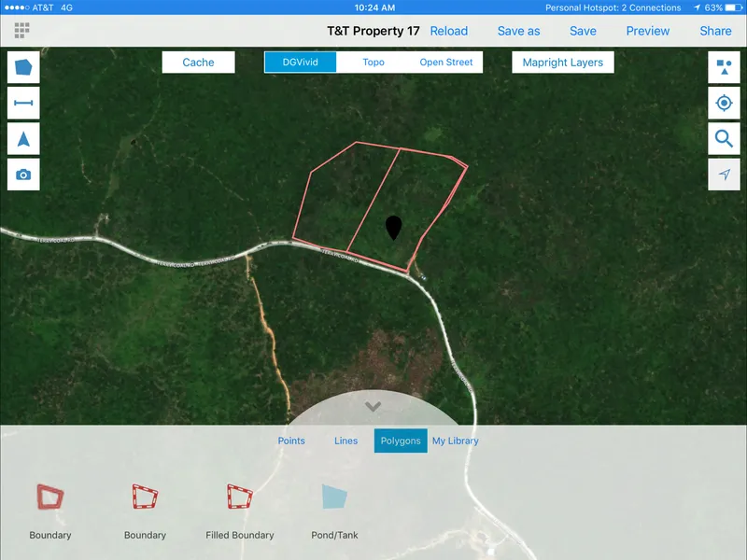Open the map search magnifier

[724, 139]
